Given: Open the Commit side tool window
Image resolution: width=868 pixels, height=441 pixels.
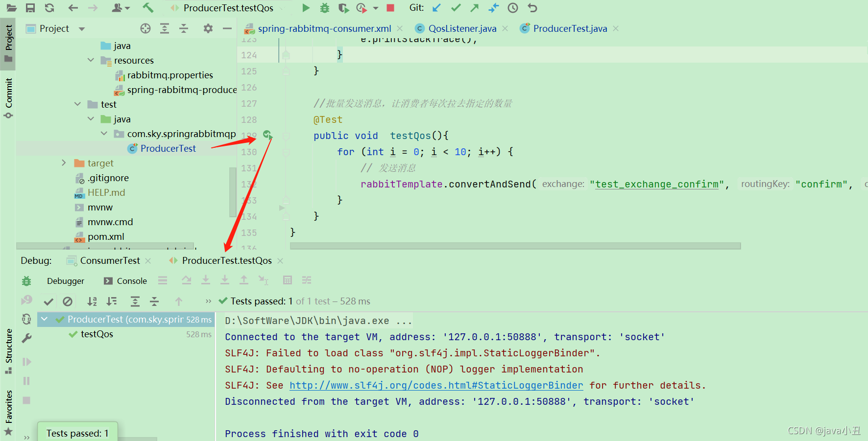Looking at the screenshot, I should pyautogui.click(x=8, y=98).
